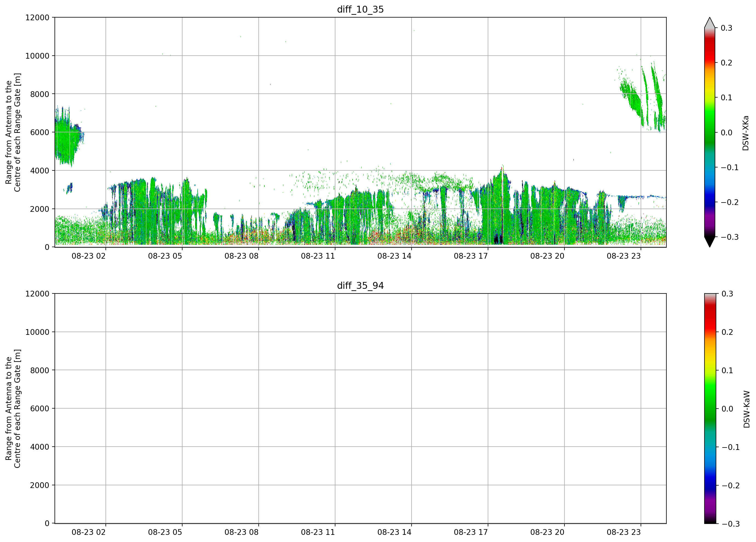The image size is (756, 542).
Task: Click the 6000 tick label in diff_35_94 plot
Action: point(40,409)
